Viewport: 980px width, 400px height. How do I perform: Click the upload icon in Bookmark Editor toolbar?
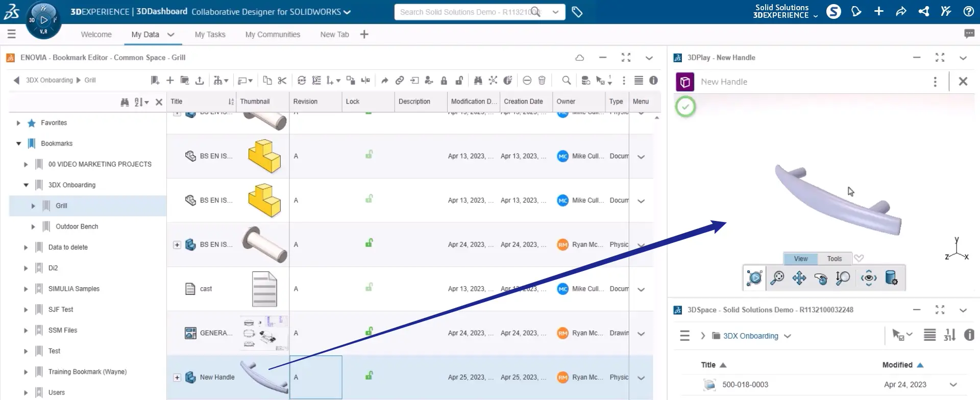(x=200, y=81)
